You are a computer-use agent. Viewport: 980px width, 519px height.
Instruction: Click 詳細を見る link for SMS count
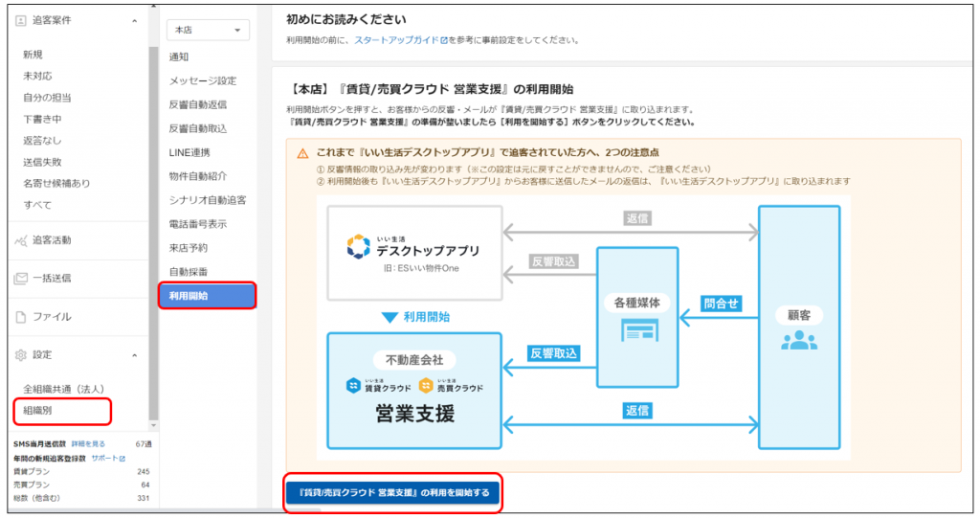(x=88, y=444)
